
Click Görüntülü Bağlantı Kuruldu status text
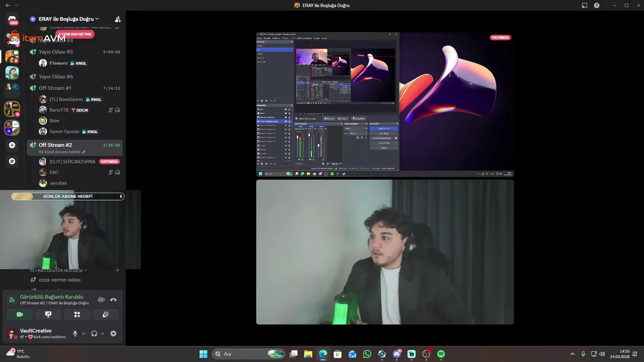(51, 297)
